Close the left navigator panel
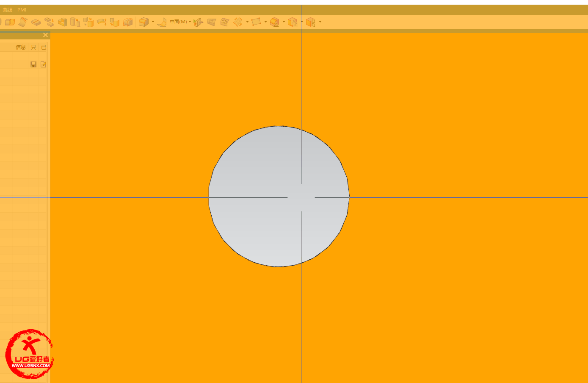Screen dimensions: 588x383 click(45, 35)
